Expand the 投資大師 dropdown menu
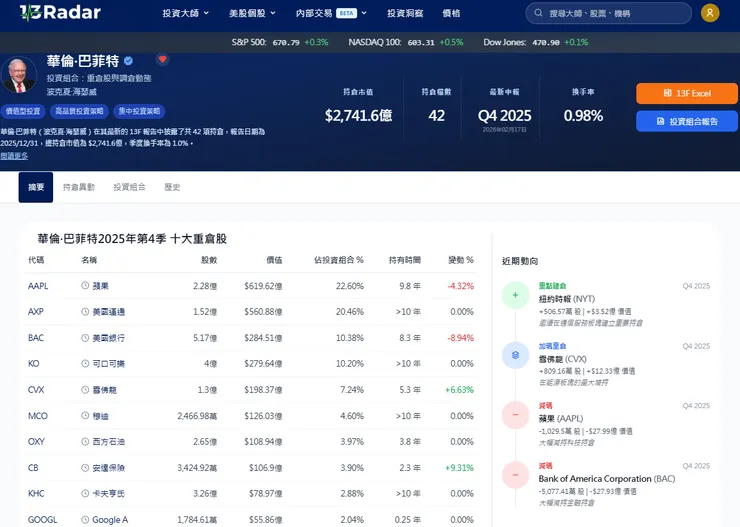Viewport: 740px width, 527px height. [185, 13]
